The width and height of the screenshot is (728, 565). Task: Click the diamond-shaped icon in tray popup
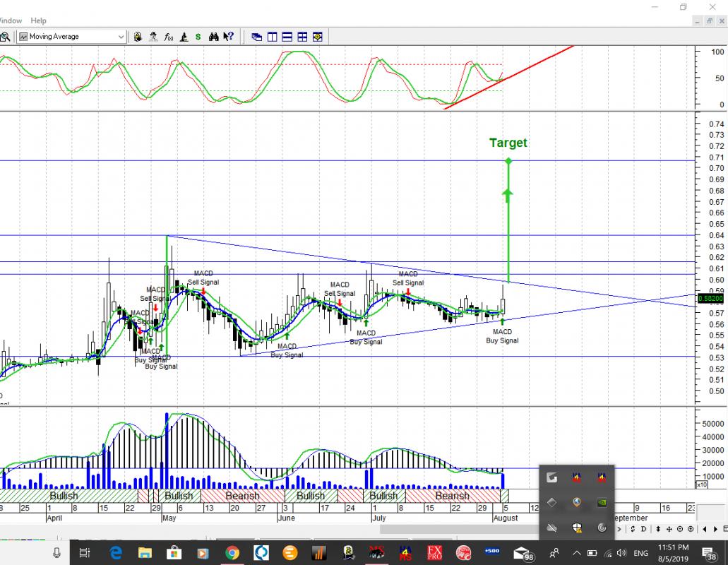[x=551, y=502]
